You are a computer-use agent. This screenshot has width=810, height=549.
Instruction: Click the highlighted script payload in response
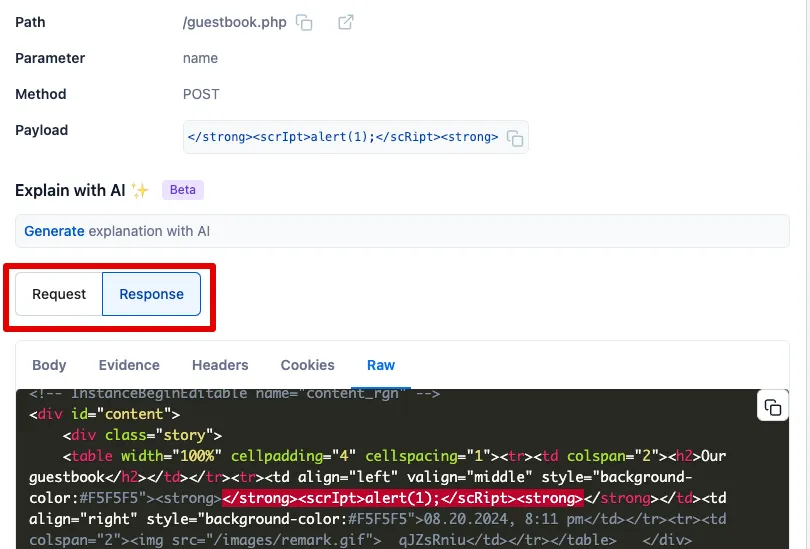click(403, 498)
